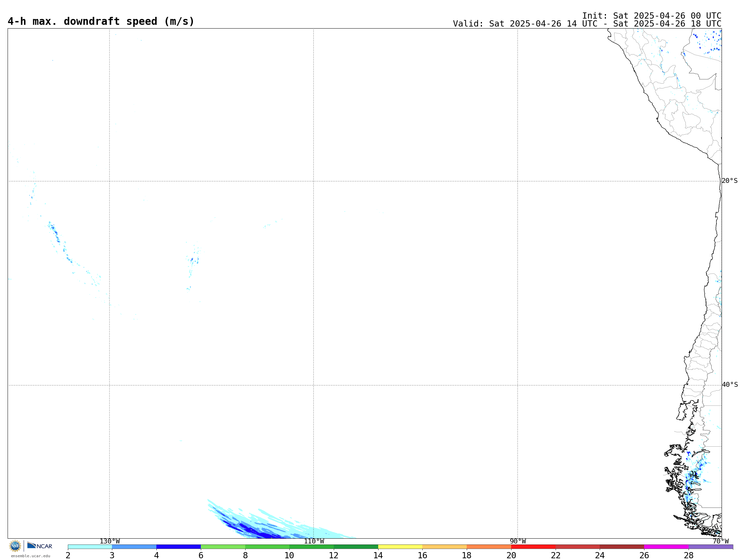The height and width of the screenshot is (560, 744).
Task: Click the NCAR logo
Action: pyautogui.click(x=40, y=546)
